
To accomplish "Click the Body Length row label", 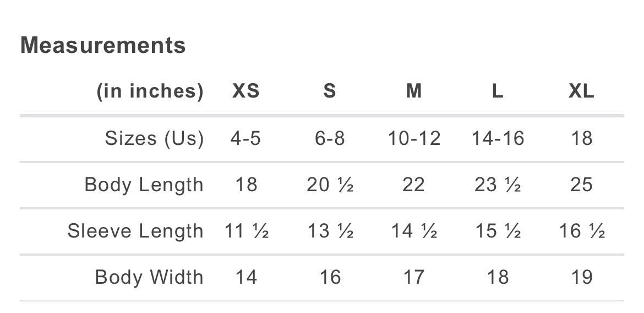I will tap(144, 185).
